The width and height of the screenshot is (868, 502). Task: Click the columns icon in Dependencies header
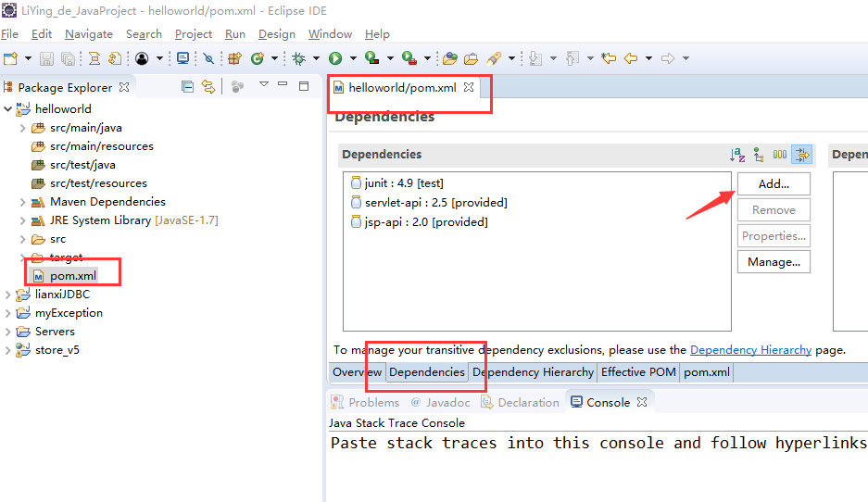[780, 155]
